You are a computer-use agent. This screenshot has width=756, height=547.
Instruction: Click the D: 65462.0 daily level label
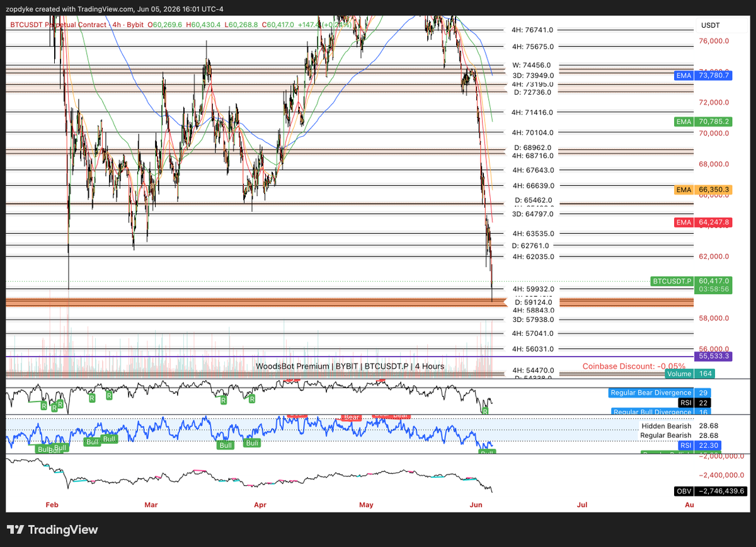point(533,200)
